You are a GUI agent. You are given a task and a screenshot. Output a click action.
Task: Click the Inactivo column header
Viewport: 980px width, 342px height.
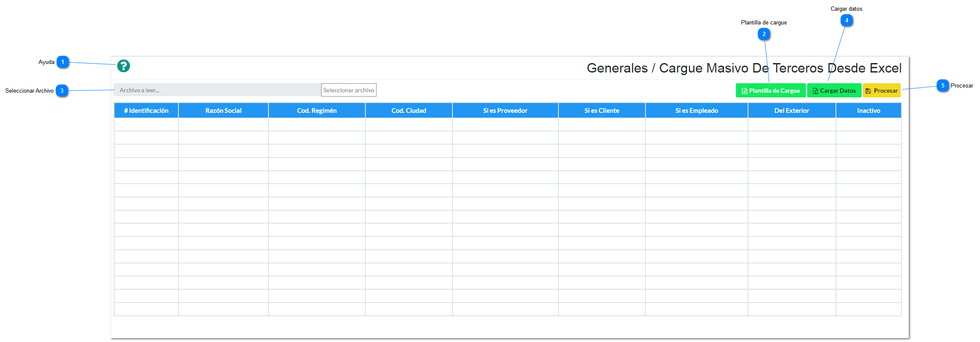pos(868,110)
